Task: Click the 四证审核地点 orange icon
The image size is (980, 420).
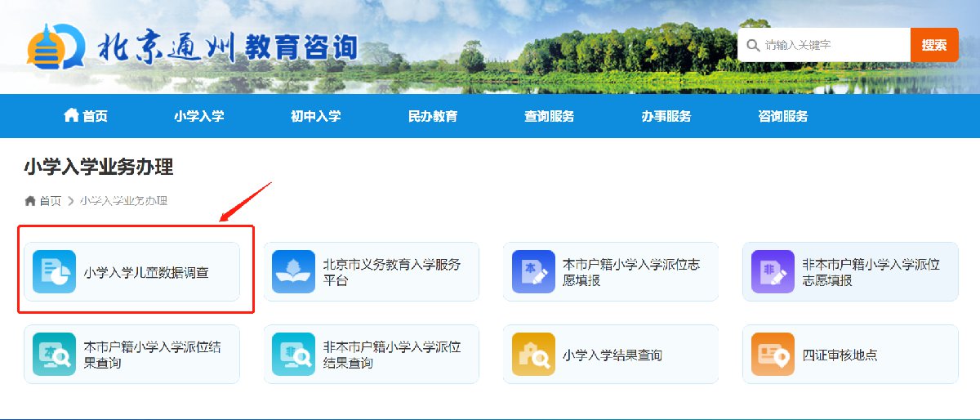Action: point(773,354)
